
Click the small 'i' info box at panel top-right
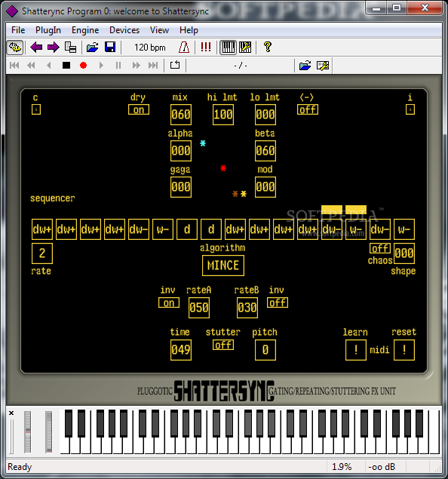(410, 109)
